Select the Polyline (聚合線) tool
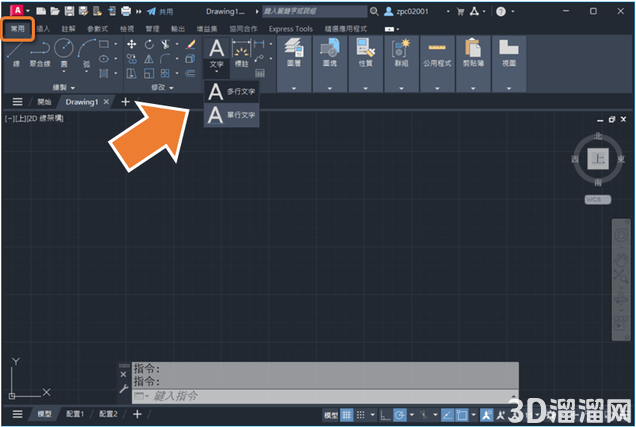 point(40,53)
